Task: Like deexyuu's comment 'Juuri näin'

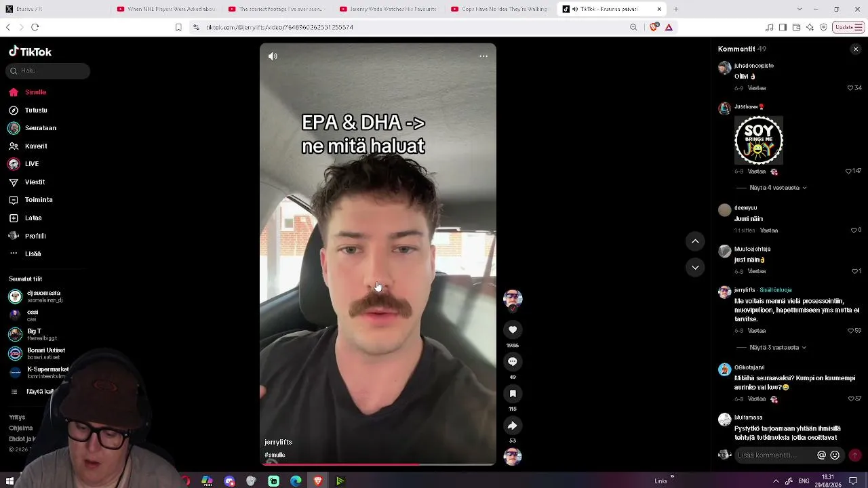Action: click(854, 230)
